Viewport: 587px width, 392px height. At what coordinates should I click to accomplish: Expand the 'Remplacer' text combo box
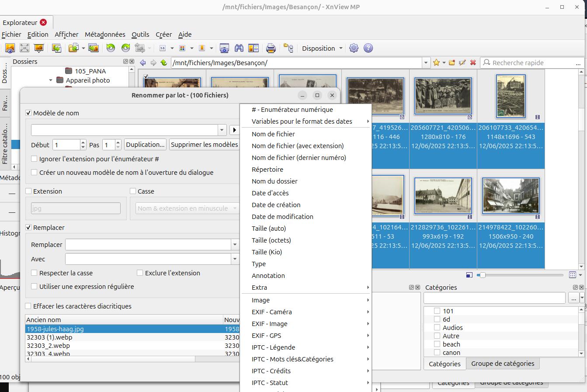point(235,245)
